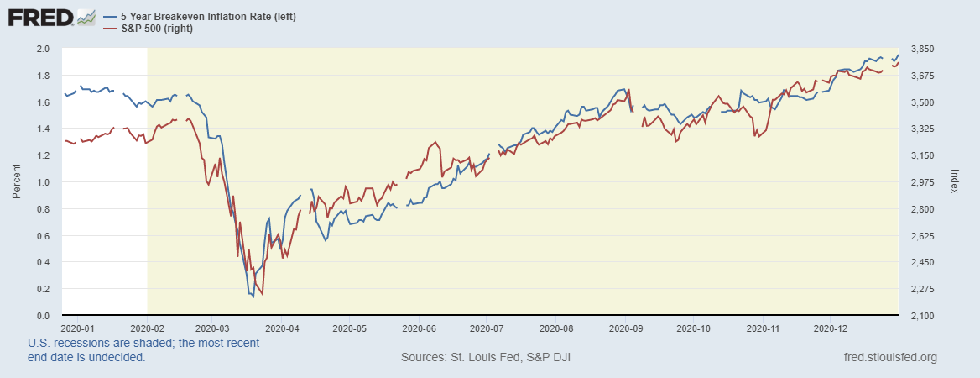Click the red legend line marker

tap(110, 29)
